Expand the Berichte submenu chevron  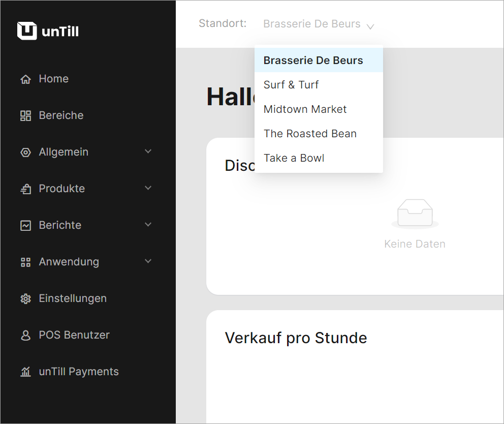[x=148, y=225]
